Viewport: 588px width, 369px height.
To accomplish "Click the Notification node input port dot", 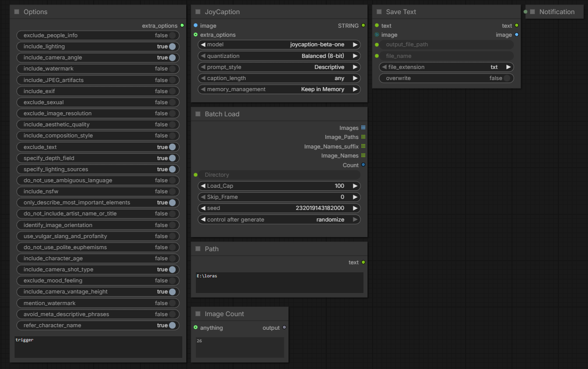I will tap(526, 12).
